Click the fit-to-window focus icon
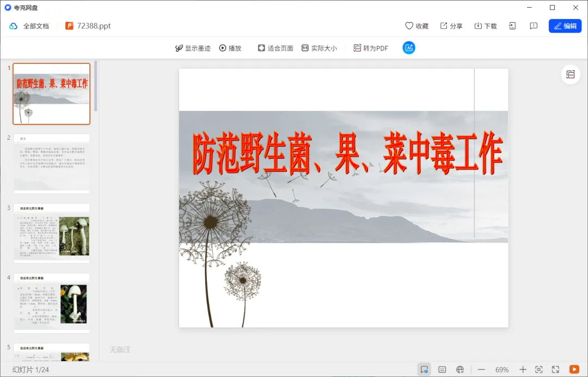This screenshot has height=377, width=588. pos(539,369)
